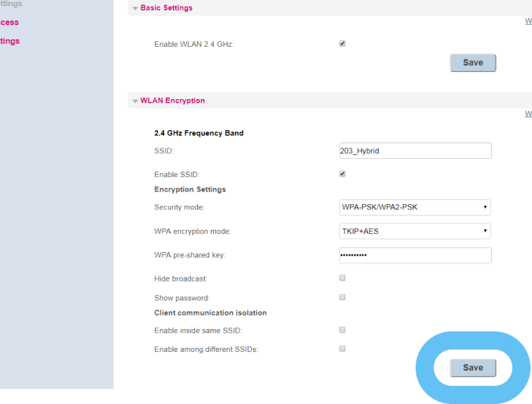The width and height of the screenshot is (532, 404).
Task: Click the triangle icon beside Basic Settings
Action: 135,8
